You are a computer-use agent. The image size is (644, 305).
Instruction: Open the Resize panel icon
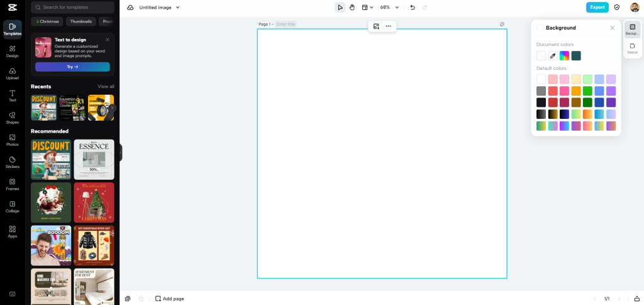pyautogui.click(x=632, y=48)
